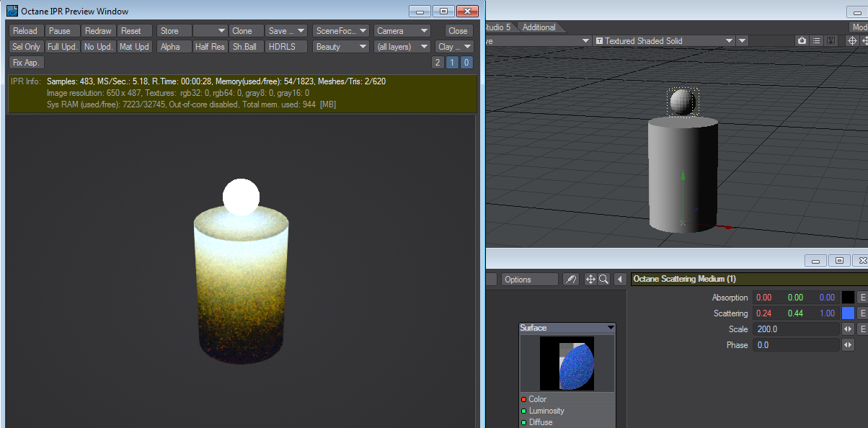Toggle Alpha display
The image size is (868, 428).
(174, 47)
